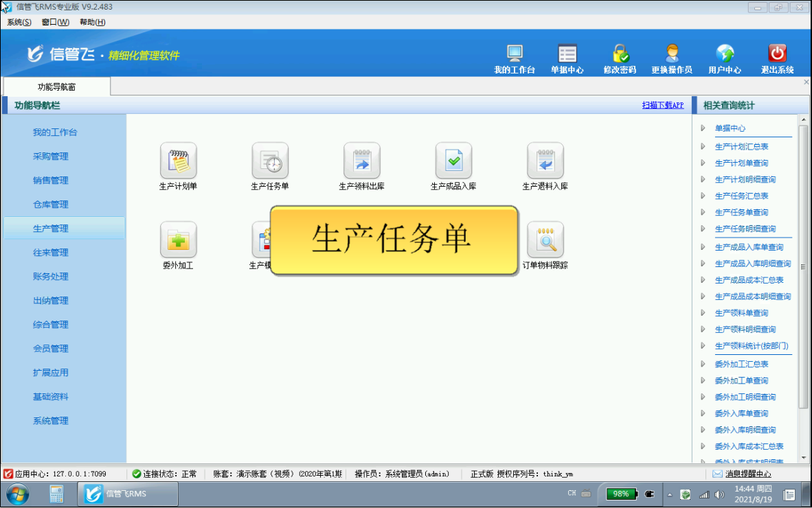Open the 生产计划单 icon
Viewport: 812px width, 508px height.
178,161
